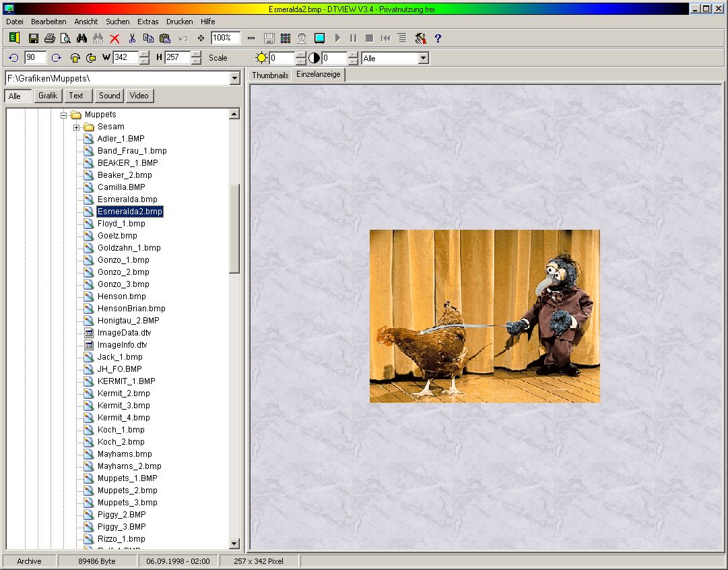Click the file tree scroll down arrow
This screenshot has height=570, width=728.
234,543
